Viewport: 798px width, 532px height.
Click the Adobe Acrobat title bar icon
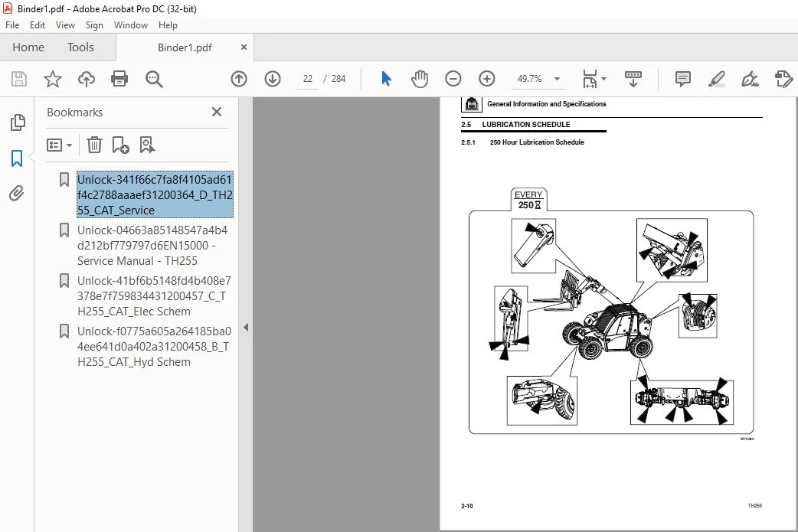[x=8, y=8]
